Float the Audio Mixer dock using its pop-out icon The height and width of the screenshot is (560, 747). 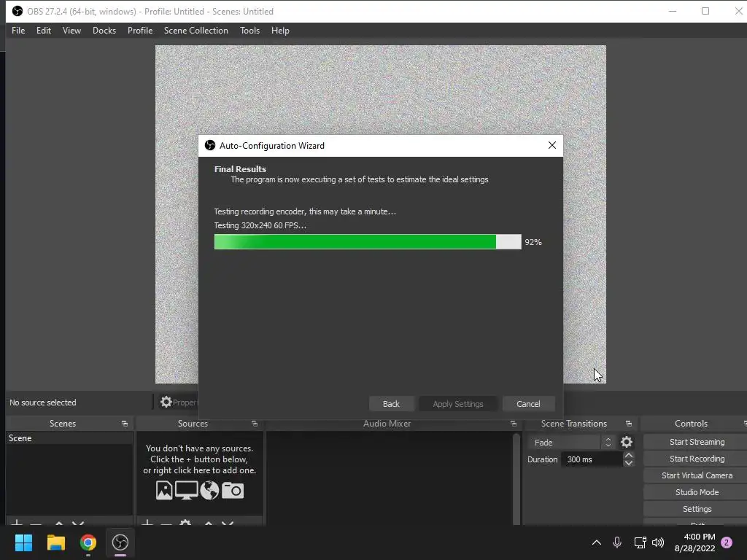[x=513, y=424]
